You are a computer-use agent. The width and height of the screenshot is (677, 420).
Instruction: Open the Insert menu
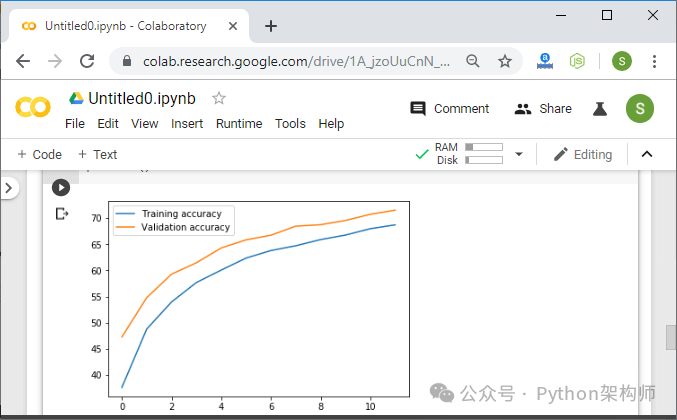(187, 123)
